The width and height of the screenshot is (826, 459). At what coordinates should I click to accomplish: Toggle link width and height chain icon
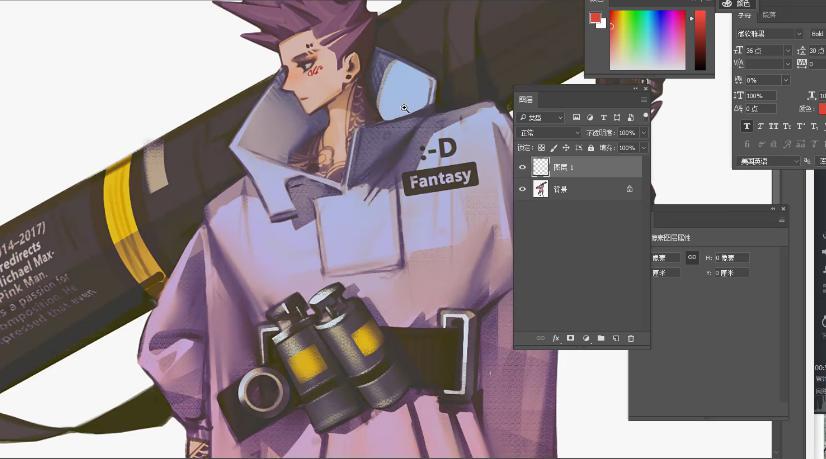click(692, 257)
